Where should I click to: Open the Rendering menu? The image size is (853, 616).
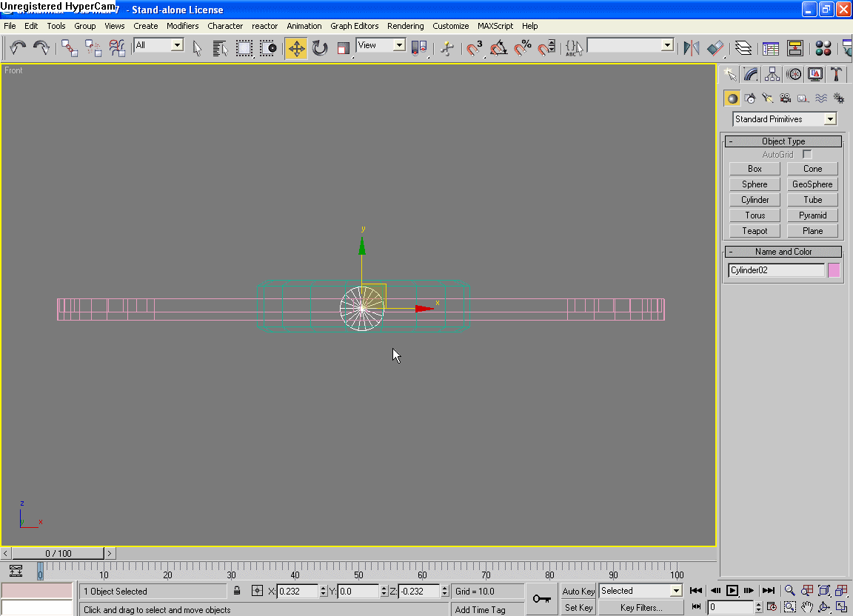[405, 26]
